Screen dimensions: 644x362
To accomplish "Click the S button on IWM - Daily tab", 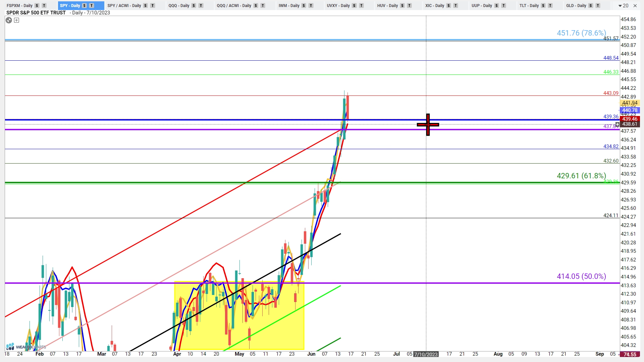I will click(x=304, y=6).
